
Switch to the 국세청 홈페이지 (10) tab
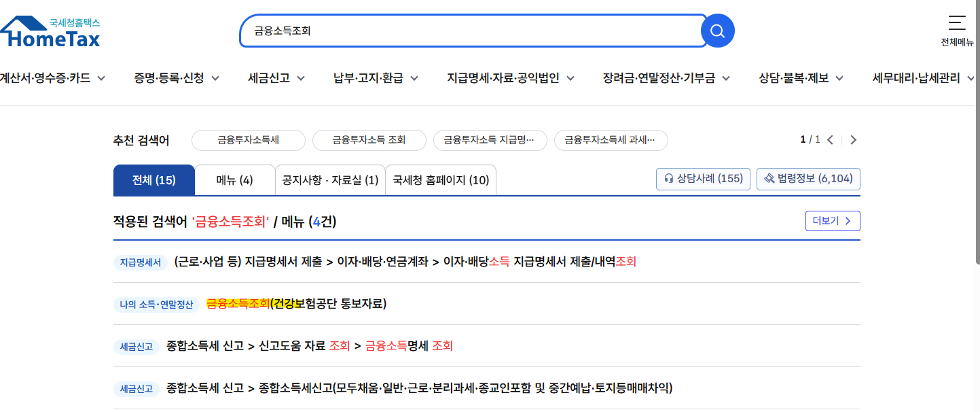click(440, 179)
